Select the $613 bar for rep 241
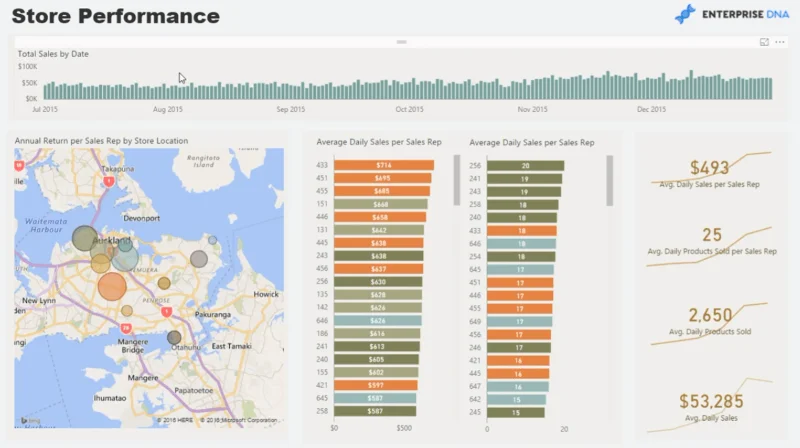 pos(377,346)
